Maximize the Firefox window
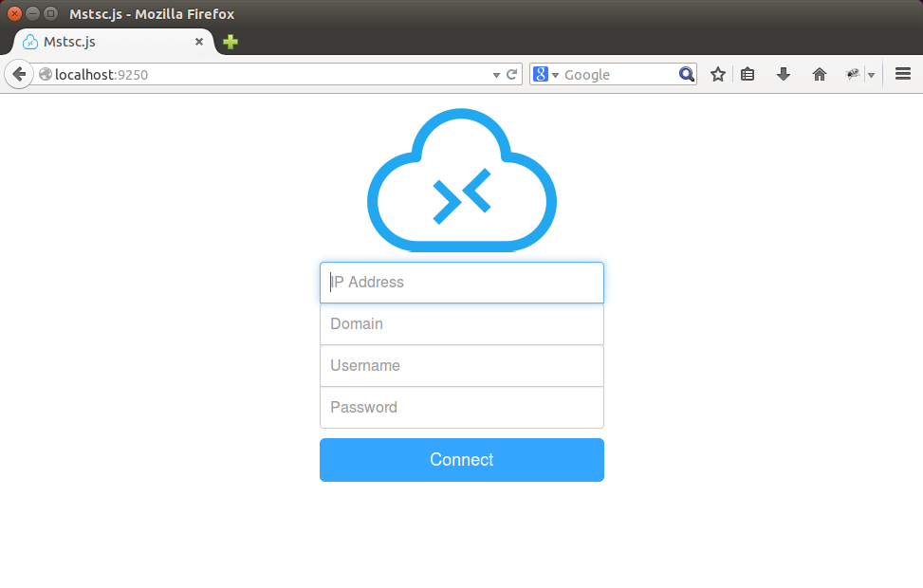The image size is (923, 588). click(51, 13)
